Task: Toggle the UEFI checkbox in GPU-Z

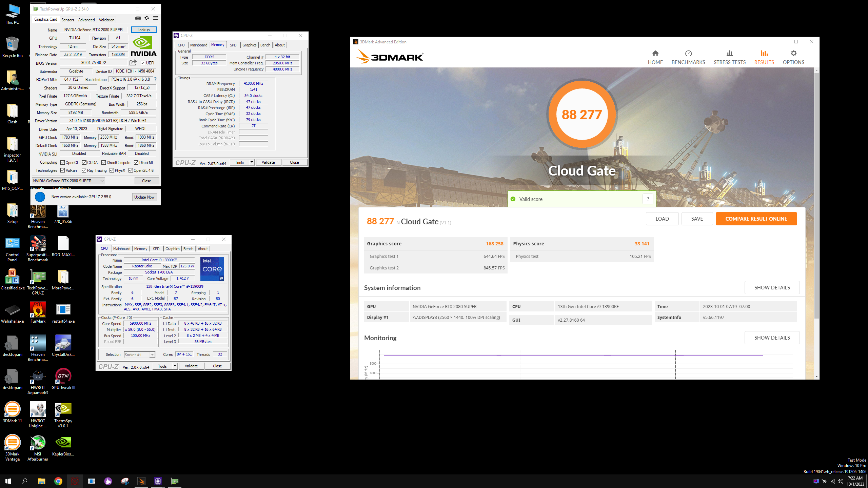Action: click(143, 63)
